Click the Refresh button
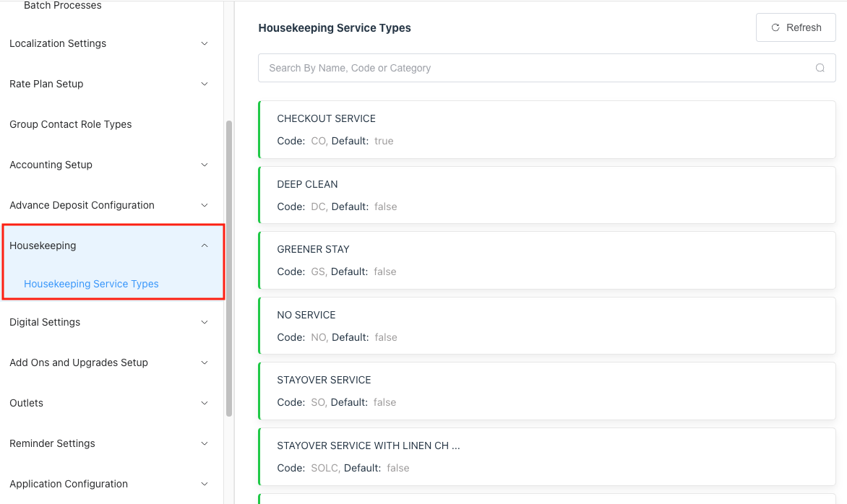This screenshot has height=504, width=847. [796, 27]
